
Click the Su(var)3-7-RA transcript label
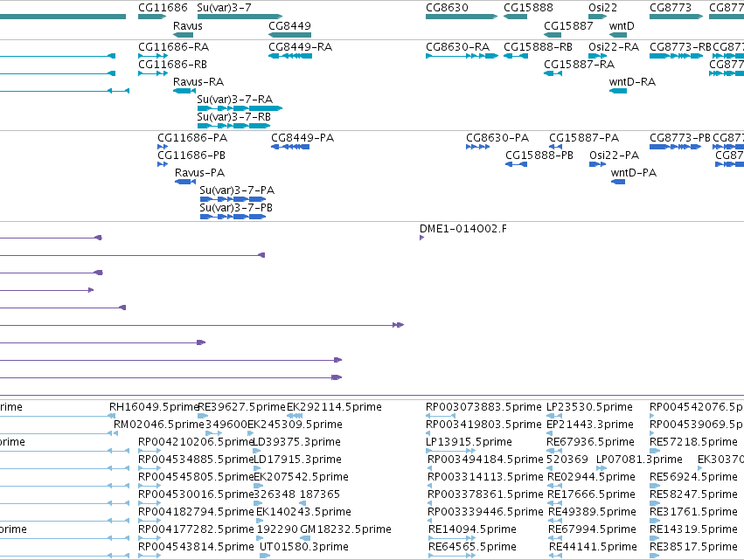(x=235, y=99)
